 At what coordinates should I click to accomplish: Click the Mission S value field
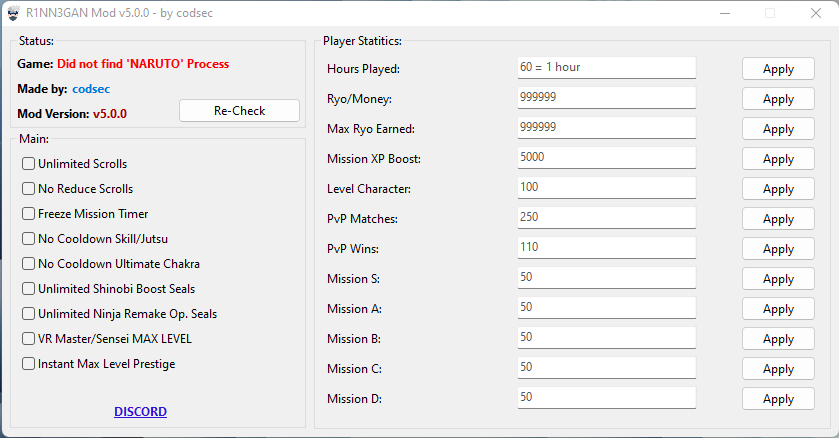[x=606, y=278]
